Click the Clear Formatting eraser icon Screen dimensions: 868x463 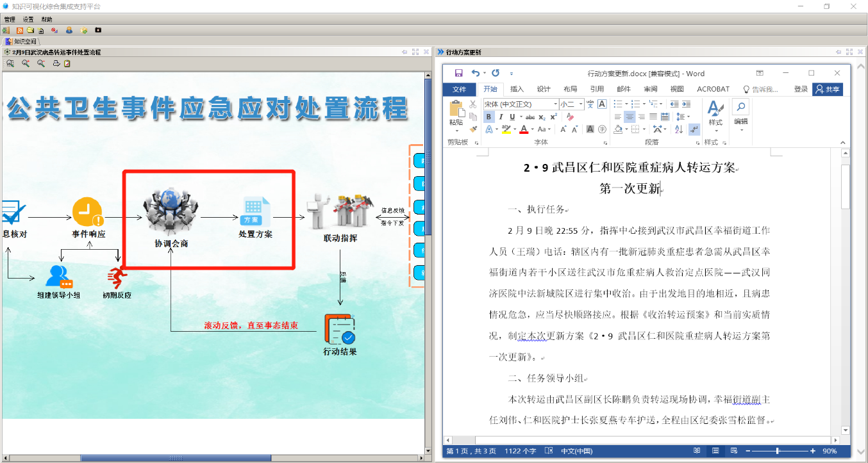point(570,117)
